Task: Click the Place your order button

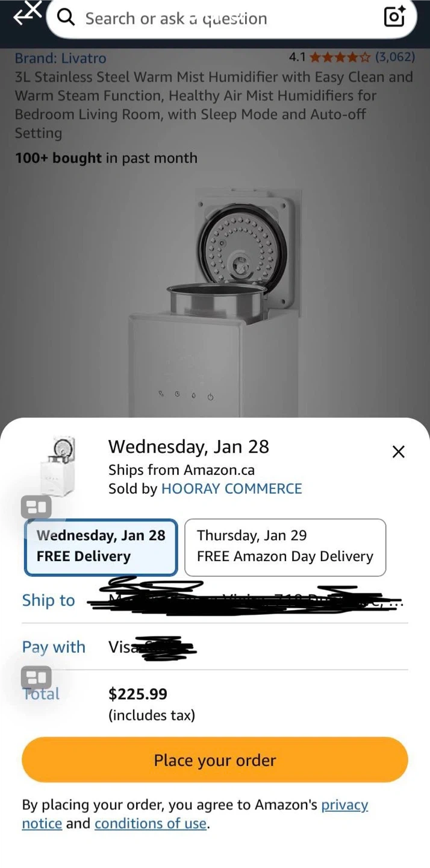Action: click(215, 759)
